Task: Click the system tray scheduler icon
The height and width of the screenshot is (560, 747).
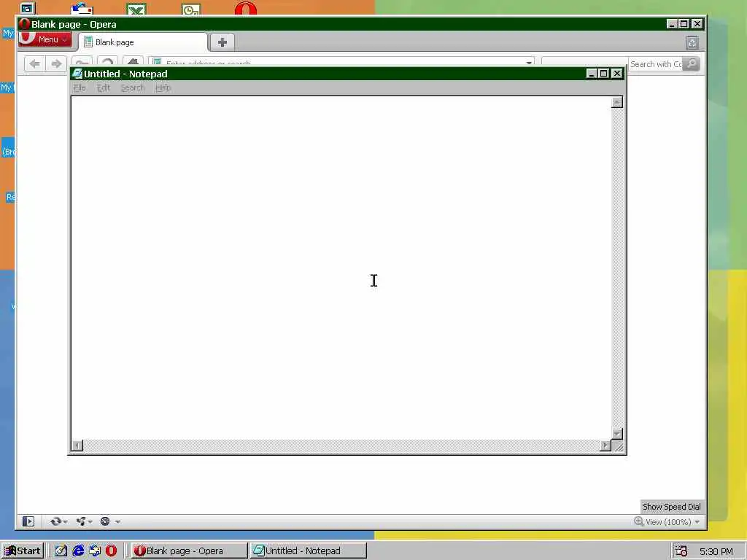Action: click(x=681, y=551)
